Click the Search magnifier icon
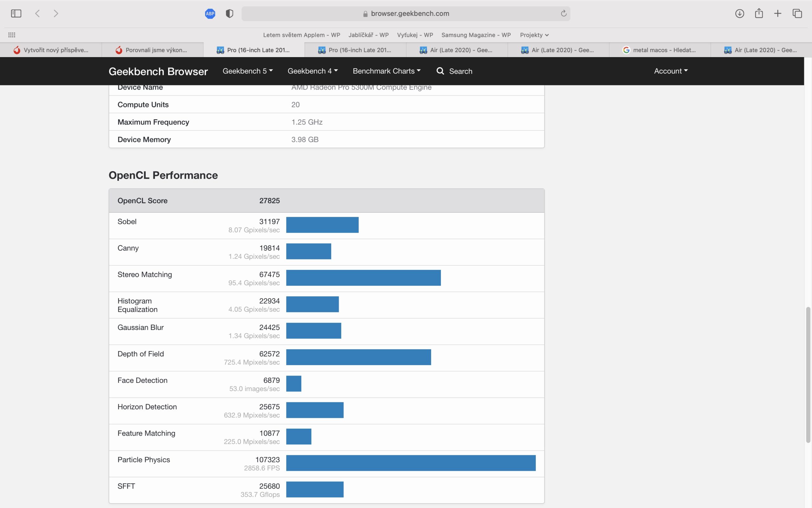This screenshot has height=508, width=812. [x=440, y=71]
